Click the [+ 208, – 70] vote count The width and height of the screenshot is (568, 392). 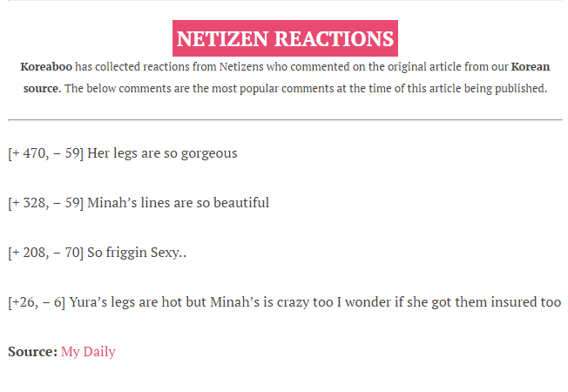coord(45,253)
